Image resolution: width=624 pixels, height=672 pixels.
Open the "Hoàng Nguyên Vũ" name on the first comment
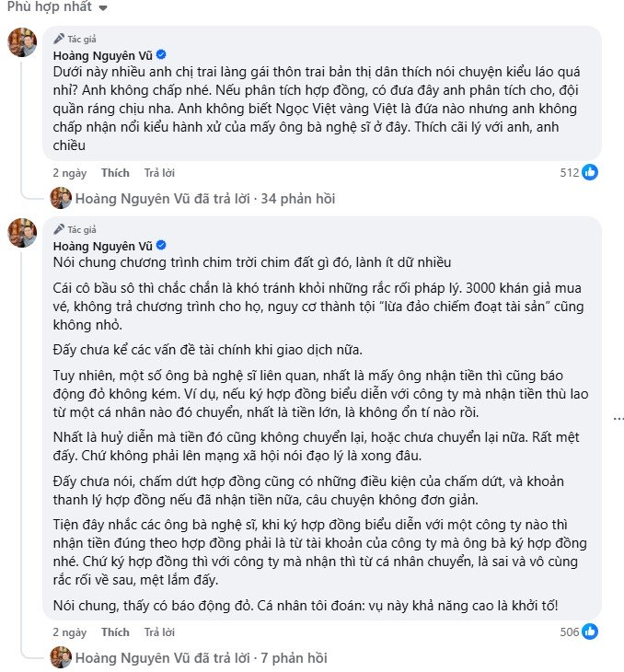click(100, 55)
